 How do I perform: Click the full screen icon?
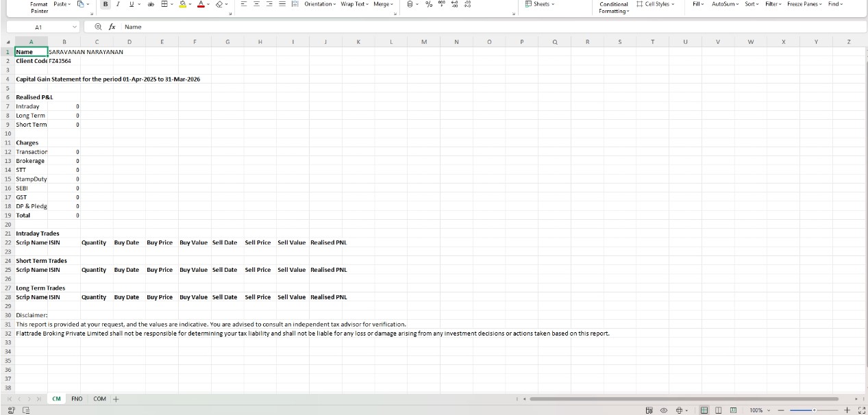point(860,410)
